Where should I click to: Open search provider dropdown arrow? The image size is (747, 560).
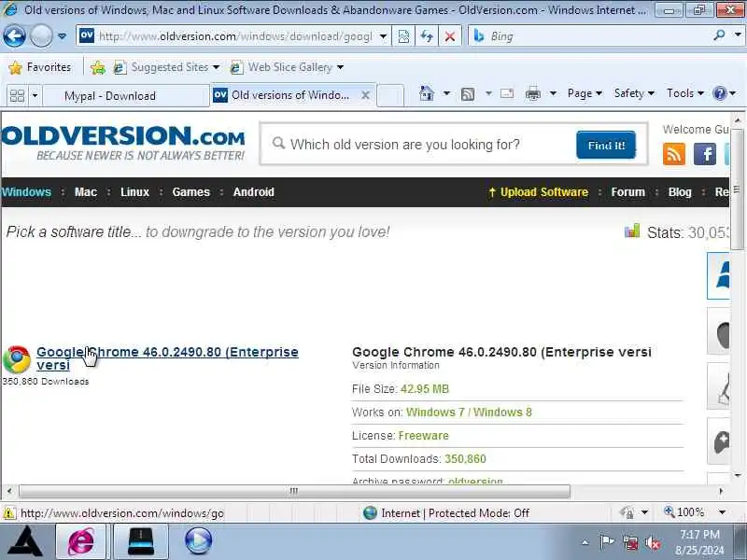point(738,35)
